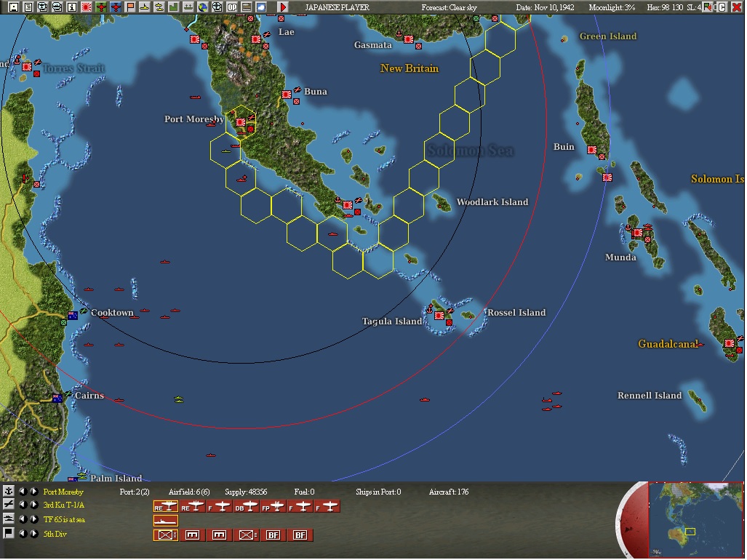
Task: Click the 'Aircraft: 176' value
Action: pos(449,492)
